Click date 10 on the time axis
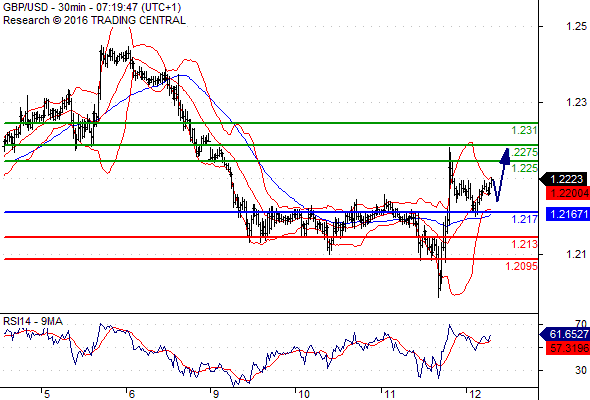590x400 pixels. tap(303, 394)
